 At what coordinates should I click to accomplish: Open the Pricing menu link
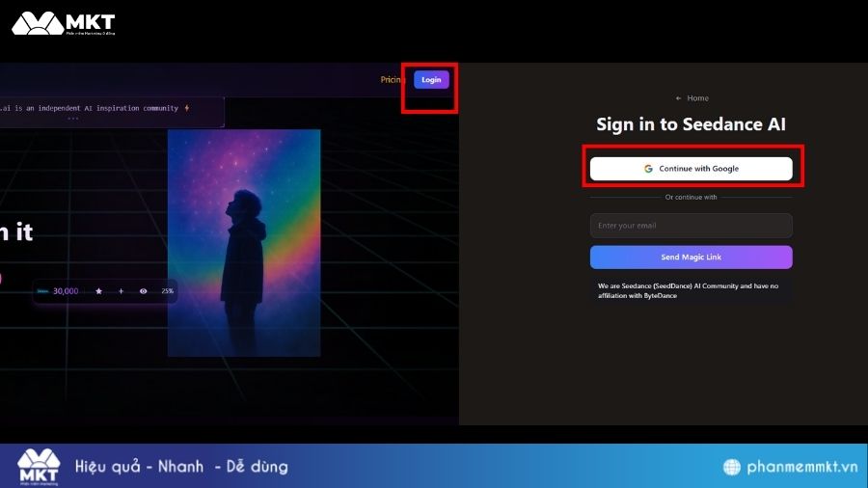pos(393,80)
